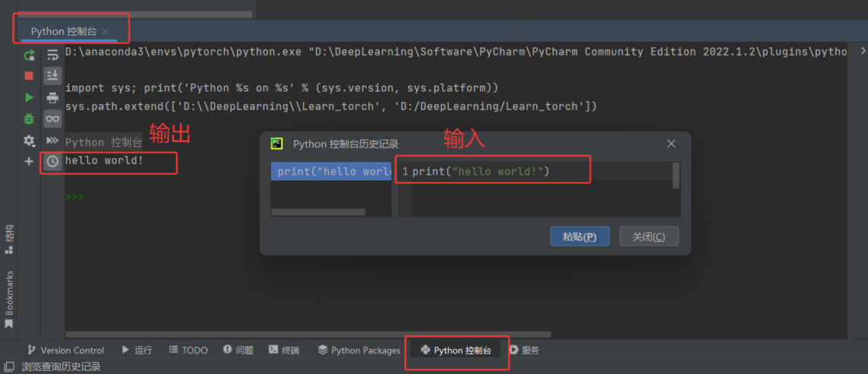Click the console horizontal scrollbar
The height and width of the screenshot is (374, 868).
pyautogui.click(x=308, y=334)
